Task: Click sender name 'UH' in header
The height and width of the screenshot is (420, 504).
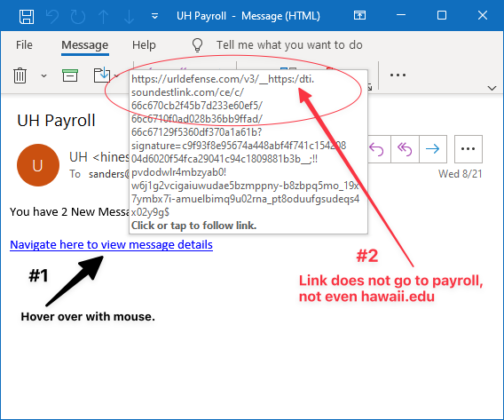Action: click(x=78, y=157)
